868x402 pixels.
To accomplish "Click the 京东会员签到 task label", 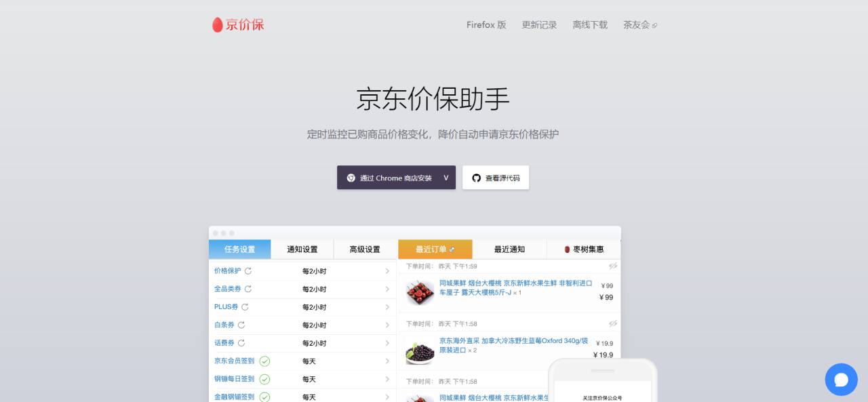I will click(235, 361).
